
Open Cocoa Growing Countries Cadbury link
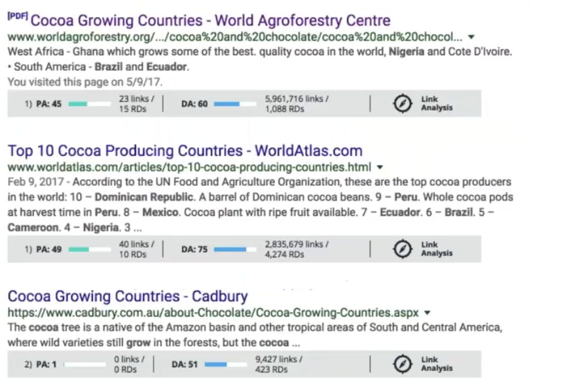pos(128,296)
